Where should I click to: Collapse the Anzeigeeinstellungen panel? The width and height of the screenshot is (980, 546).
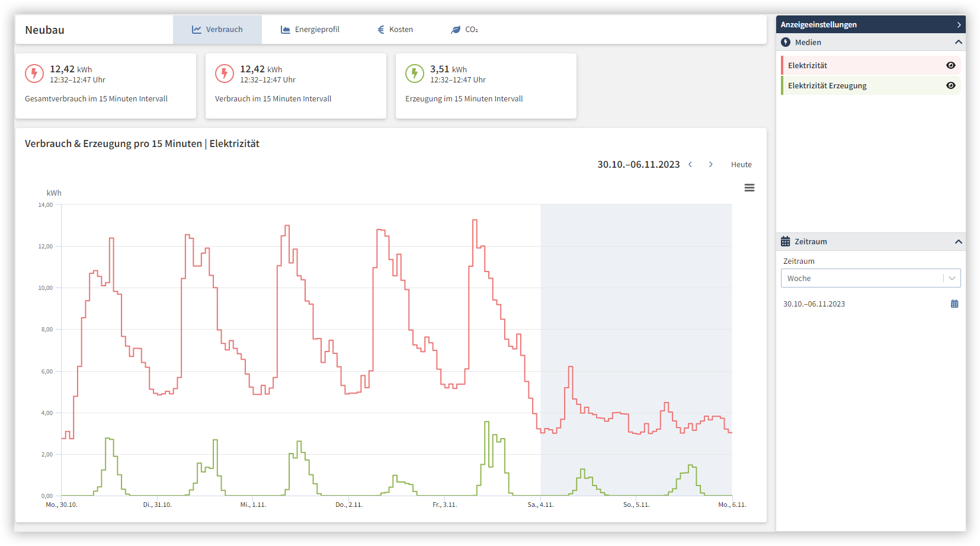pos(959,25)
